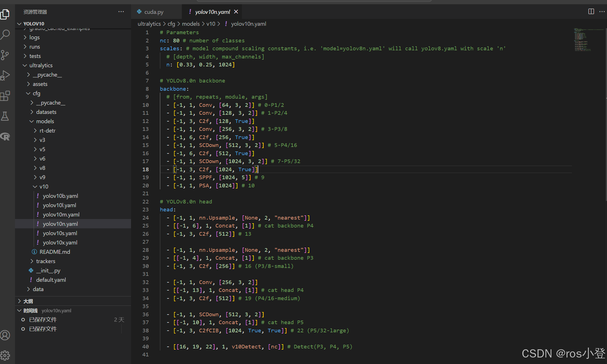Open the Extensions view
This screenshot has width=607, height=364.
(5, 96)
